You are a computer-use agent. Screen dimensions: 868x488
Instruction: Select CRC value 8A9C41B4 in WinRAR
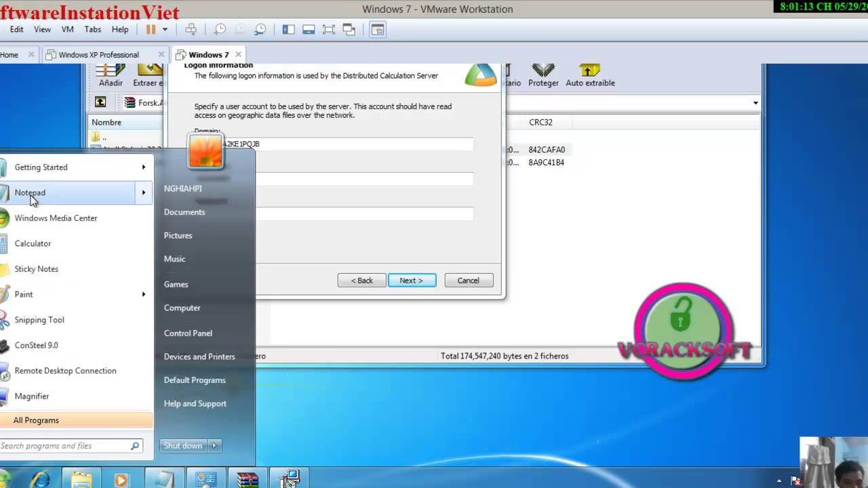coord(547,163)
